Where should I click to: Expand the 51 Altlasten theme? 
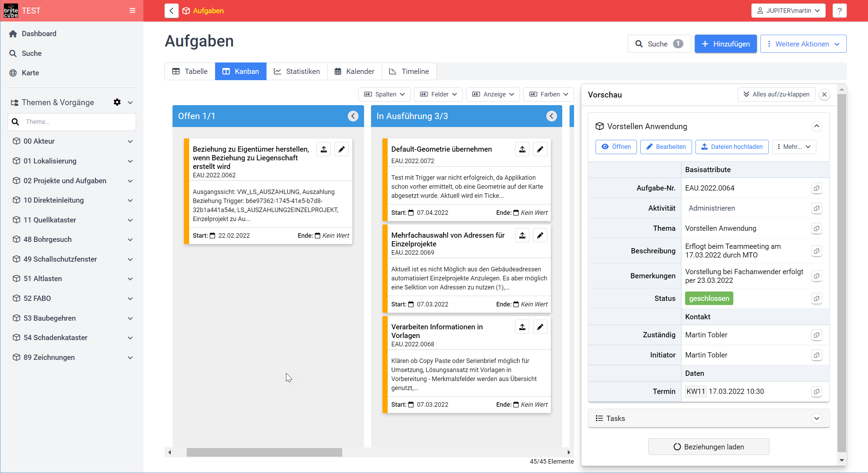(130, 279)
